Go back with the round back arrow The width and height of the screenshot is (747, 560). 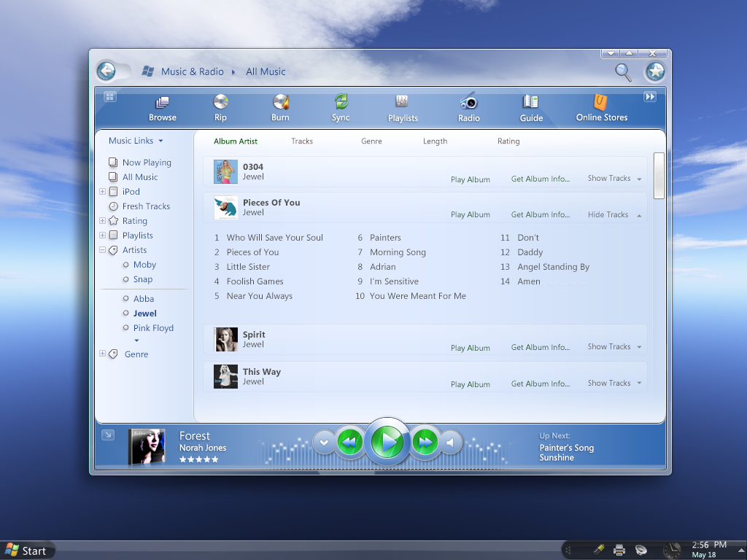107,71
